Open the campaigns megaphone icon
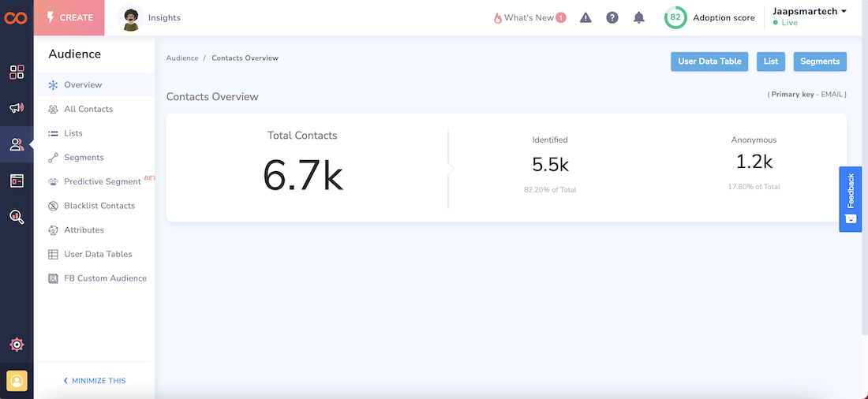868x399 pixels. (17, 109)
